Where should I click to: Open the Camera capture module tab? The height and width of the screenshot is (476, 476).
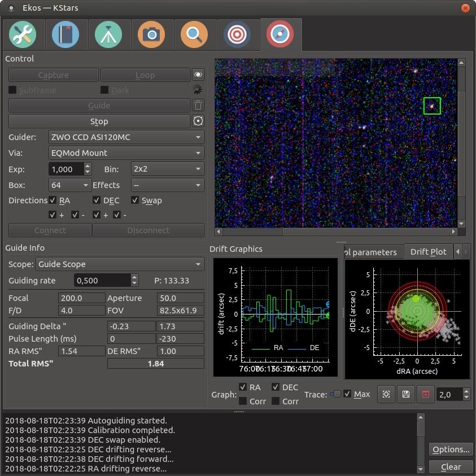(151, 34)
